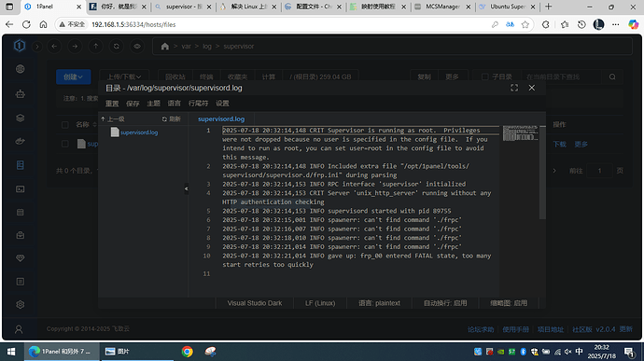Switch to the supervisord.log editor tab
The width and height of the screenshot is (644, 361).
coord(221,119)
